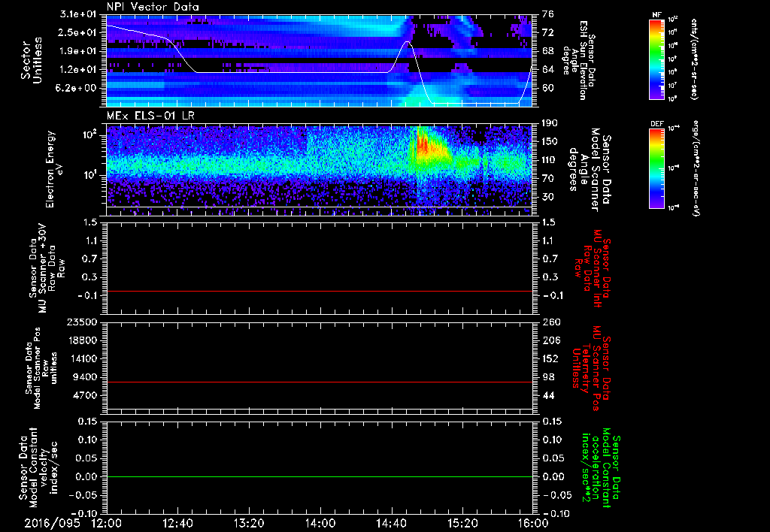The image size is (770, 532).
Task: Click the '190' scanner angle tick label
Action: coord(550,123)
